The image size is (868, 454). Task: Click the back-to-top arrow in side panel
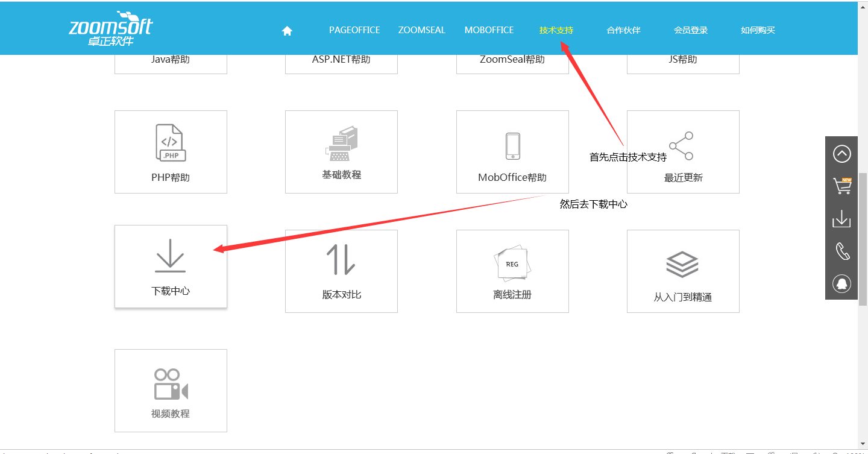[x=841, y=154]
